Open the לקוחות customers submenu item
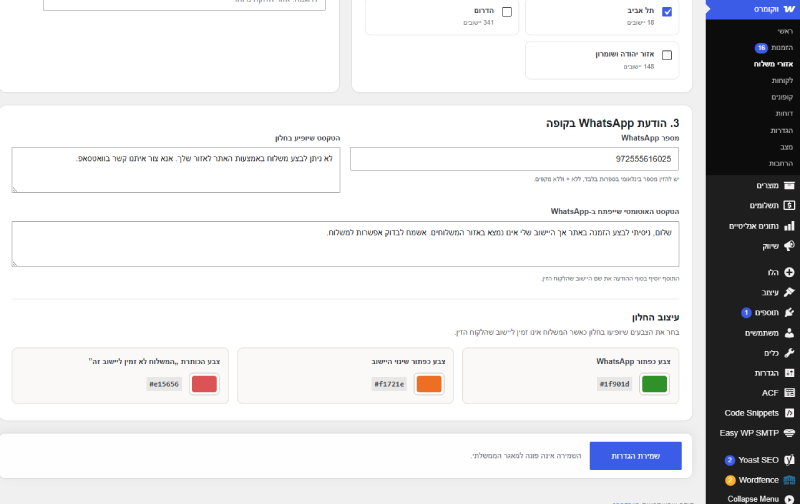This screenshot has width=800, height=504. (x=782, y=81)
